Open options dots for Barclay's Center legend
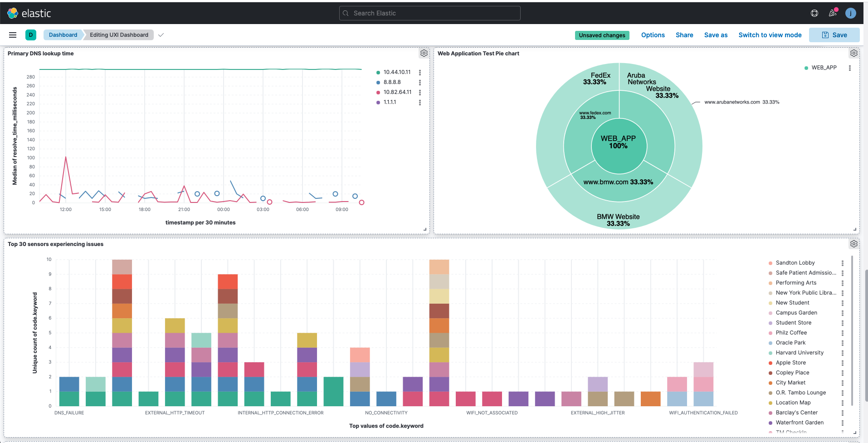The width and height of the screenshot is (868, 443). click(843, 413)
